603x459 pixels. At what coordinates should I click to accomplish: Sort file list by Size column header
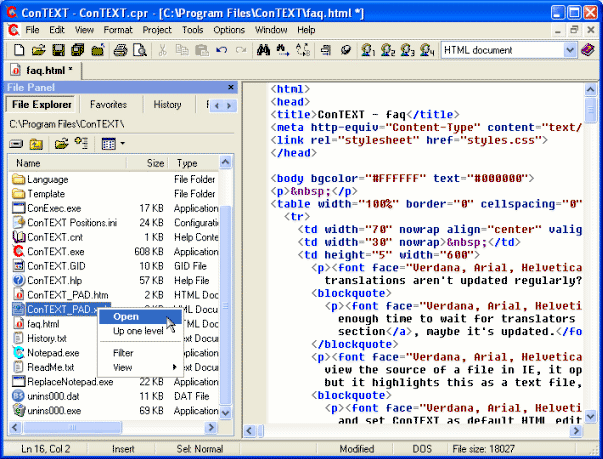pos(149,163)
